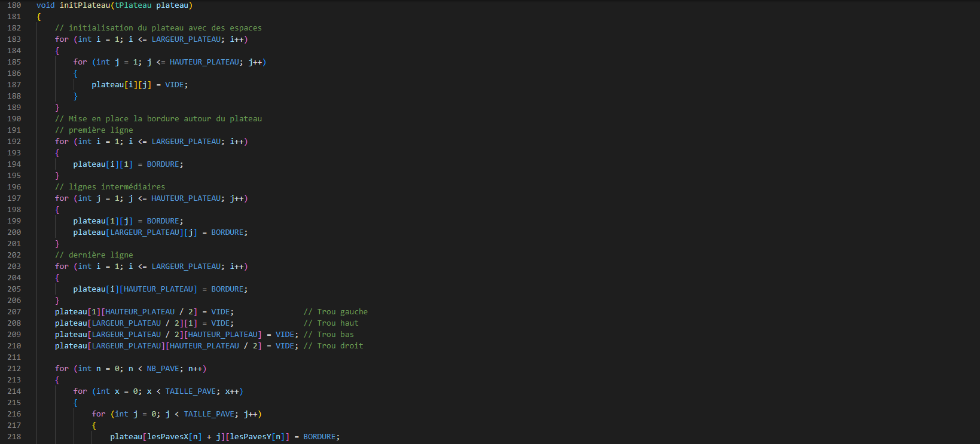Click TAILLE_PAVE on line 214
Screen dimensions: 980x444
(190, 391)
